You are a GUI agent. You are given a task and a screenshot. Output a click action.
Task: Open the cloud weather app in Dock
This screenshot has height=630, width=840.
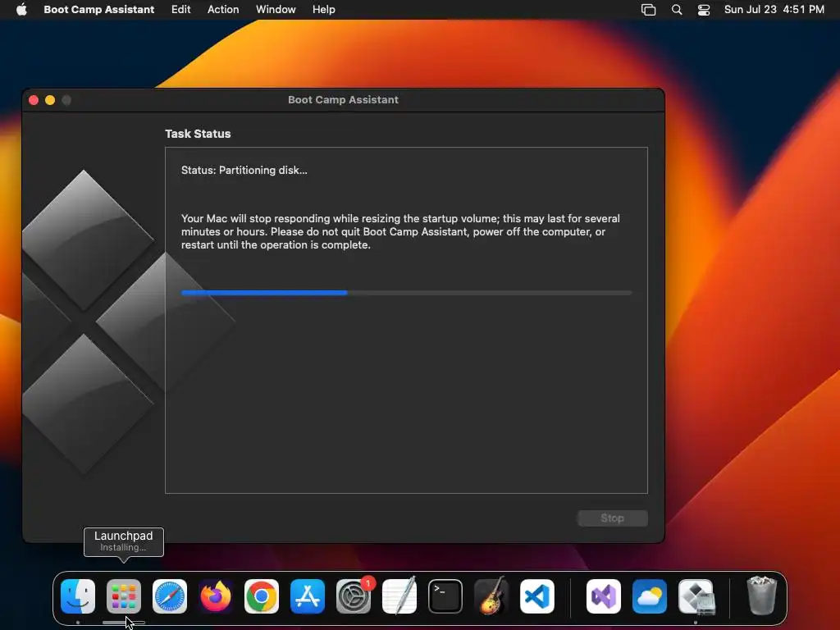point(650,596)
